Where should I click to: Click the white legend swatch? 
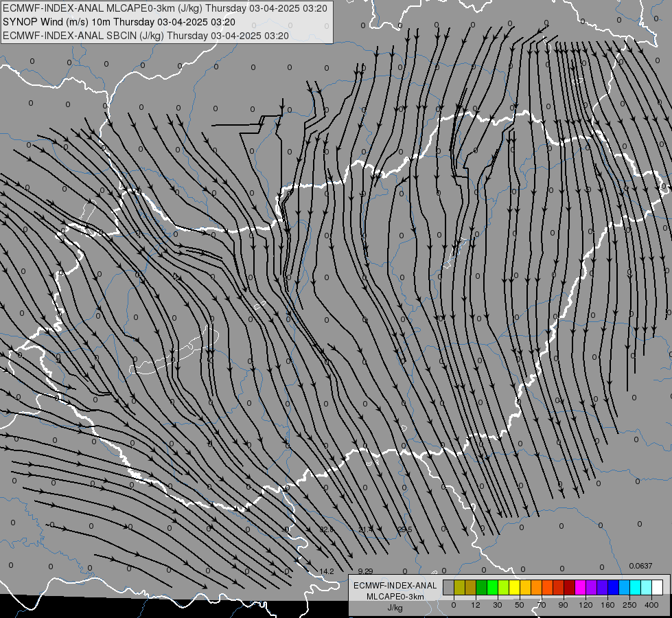(x=658, y=587)
